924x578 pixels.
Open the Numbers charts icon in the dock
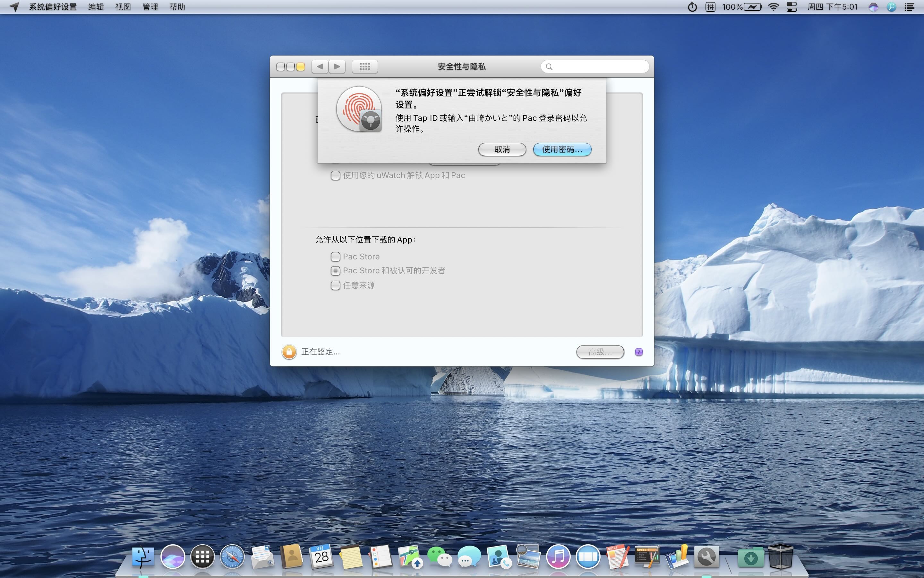pyautogui.click(x=677, y=556)
